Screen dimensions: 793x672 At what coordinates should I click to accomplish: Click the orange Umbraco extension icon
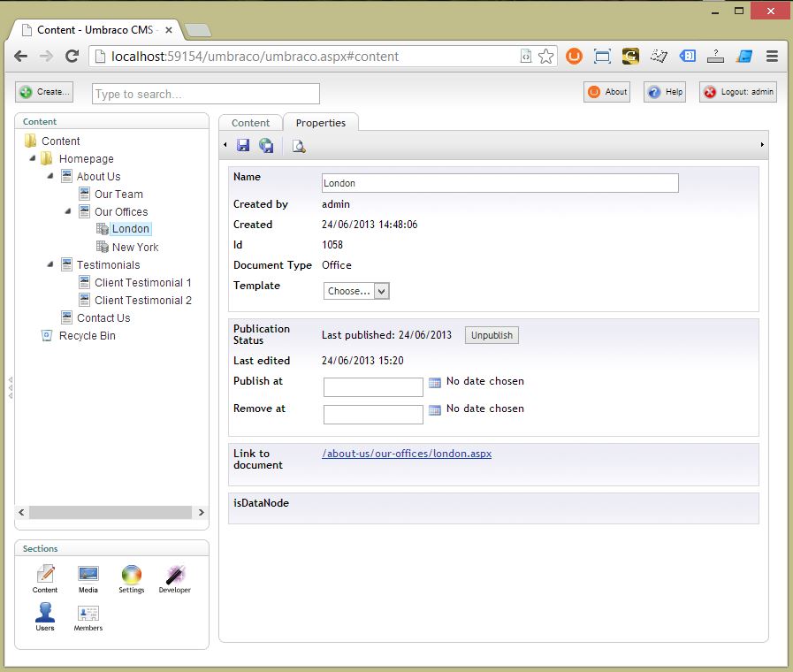point(574,56)
